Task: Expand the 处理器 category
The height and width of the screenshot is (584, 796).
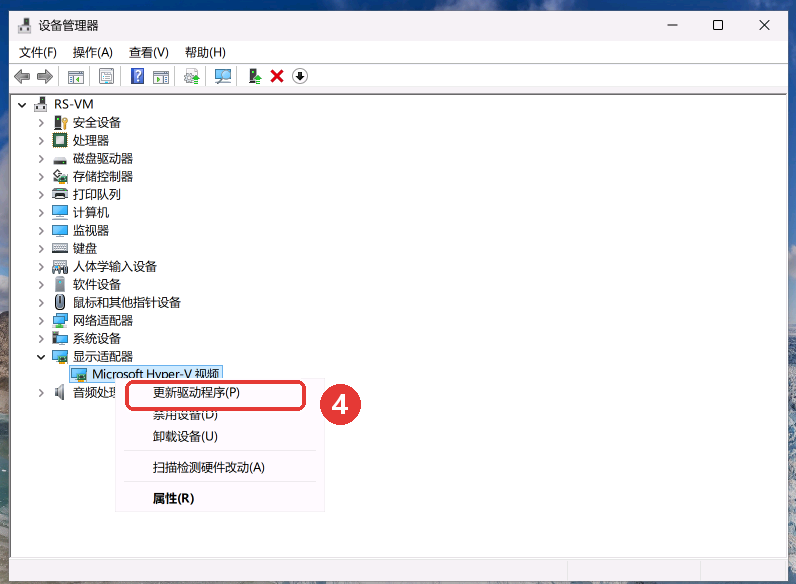Action: [41, 141]
